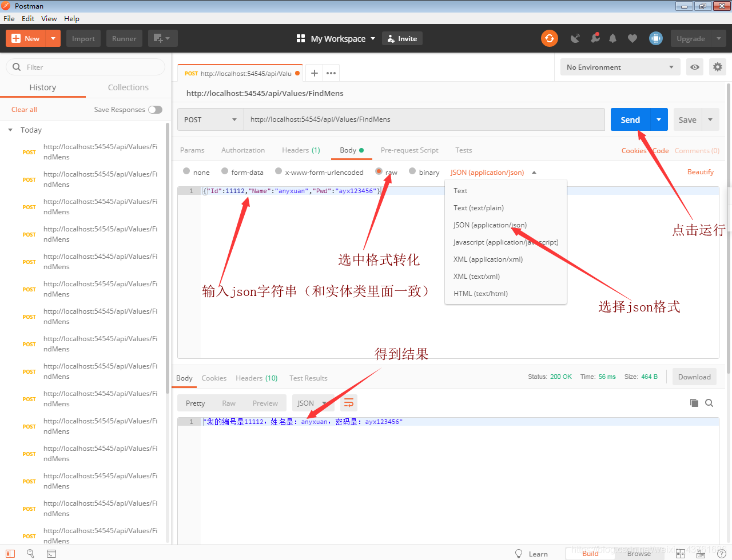Open the New button dropdown arrow

click(53, 38)
